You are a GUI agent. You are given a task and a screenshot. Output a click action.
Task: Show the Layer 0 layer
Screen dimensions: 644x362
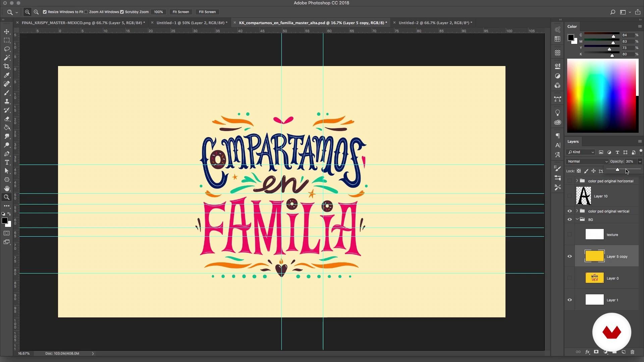coord(570,278)
